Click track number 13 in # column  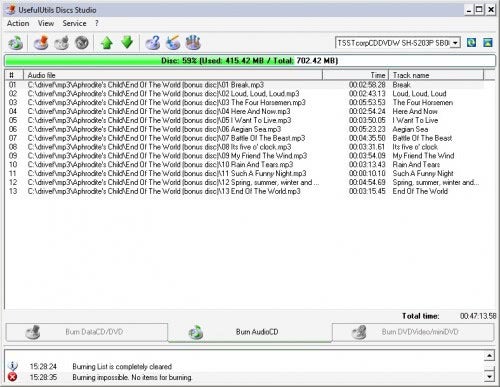click(13, 191)
